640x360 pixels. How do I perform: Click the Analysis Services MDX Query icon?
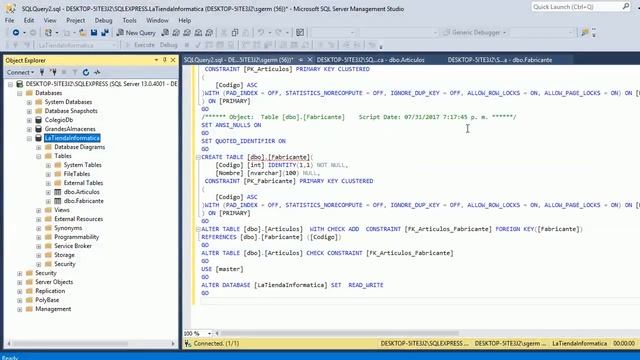(x=176, y=32)
